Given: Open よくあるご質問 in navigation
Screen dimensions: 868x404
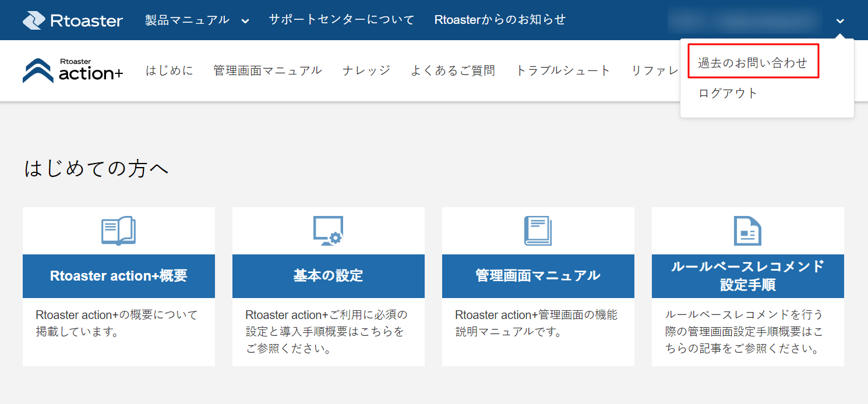Looking at the screenshot, I should [453, 71].
